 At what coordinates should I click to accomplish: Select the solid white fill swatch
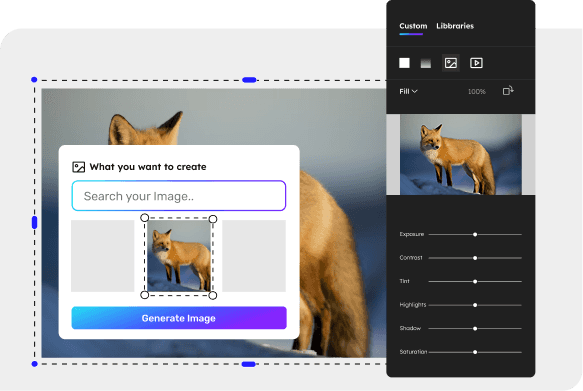[x=404, y=63]
